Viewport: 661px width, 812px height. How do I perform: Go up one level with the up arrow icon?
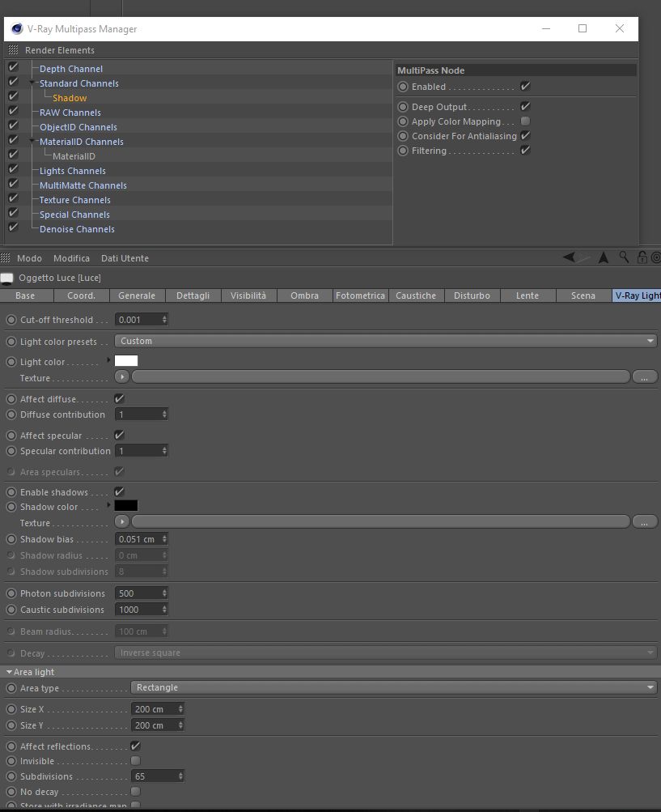(604, 257)
